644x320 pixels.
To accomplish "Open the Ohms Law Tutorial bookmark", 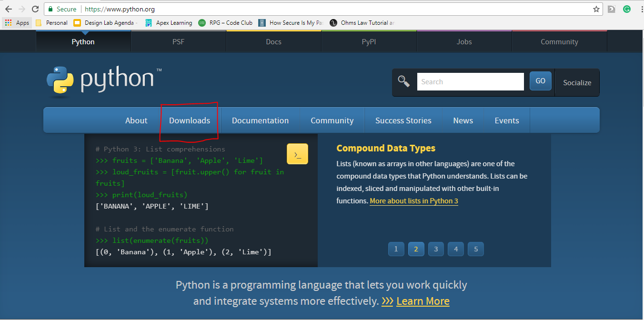I will coord(362,22).
